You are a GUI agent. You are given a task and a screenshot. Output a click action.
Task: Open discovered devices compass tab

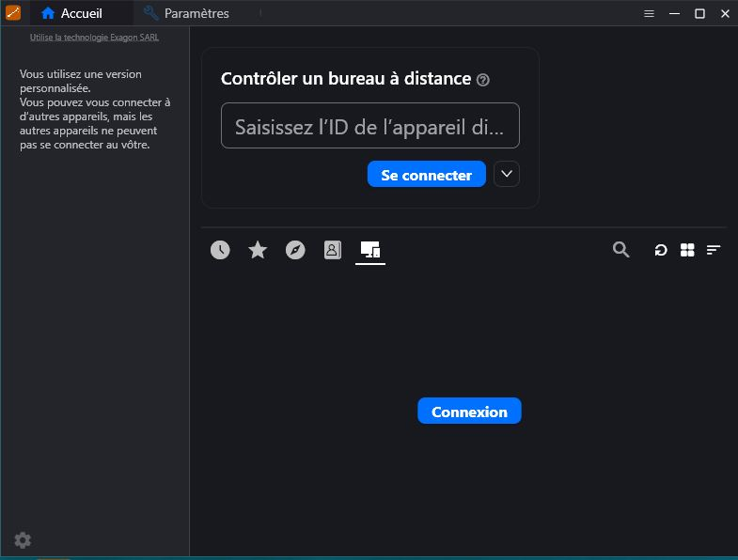click(x=295, y=250)
